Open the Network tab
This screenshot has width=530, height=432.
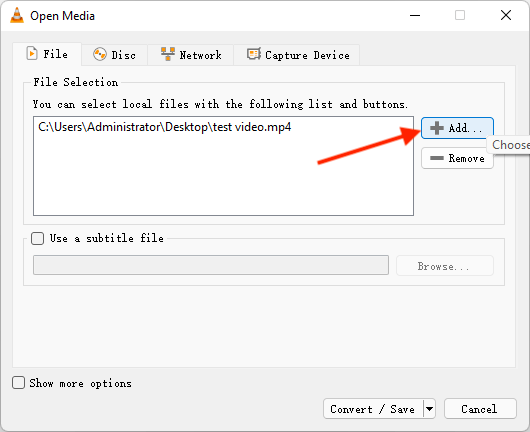pyautogui.click(x=191, y=54)
